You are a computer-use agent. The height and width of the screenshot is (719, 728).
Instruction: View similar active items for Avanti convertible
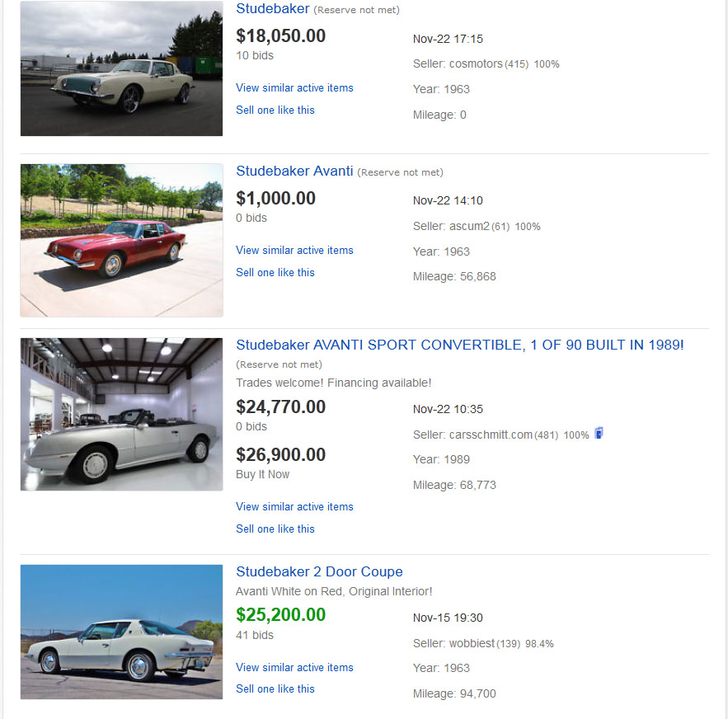click(294, 507)
